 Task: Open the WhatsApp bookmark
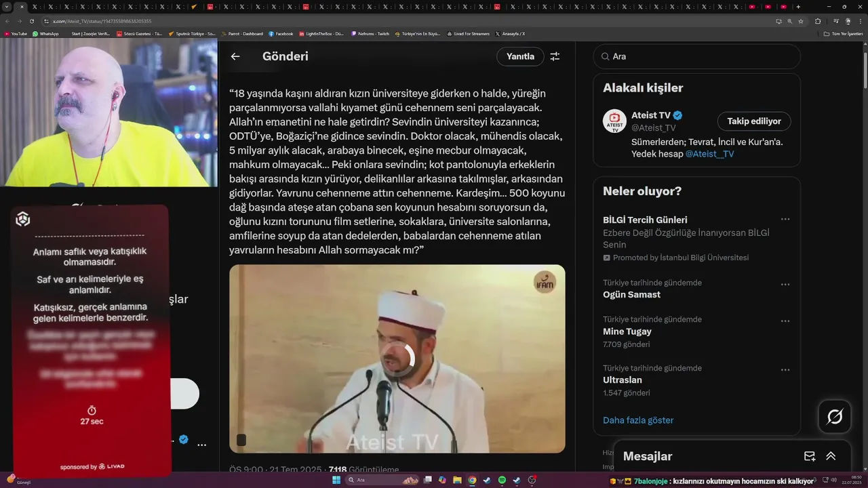45,33
